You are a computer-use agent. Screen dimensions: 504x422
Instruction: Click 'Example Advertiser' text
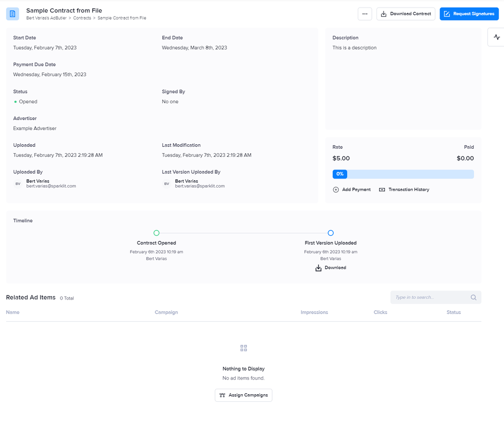point(35,129)
